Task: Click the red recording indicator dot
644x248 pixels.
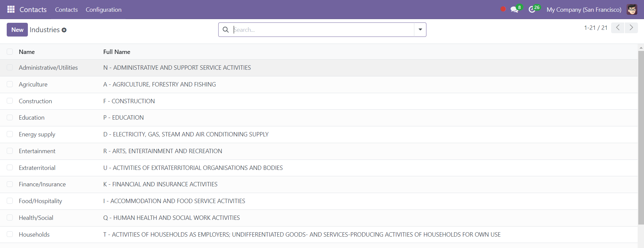Action: pyautogui.click(x=503, y=9)
